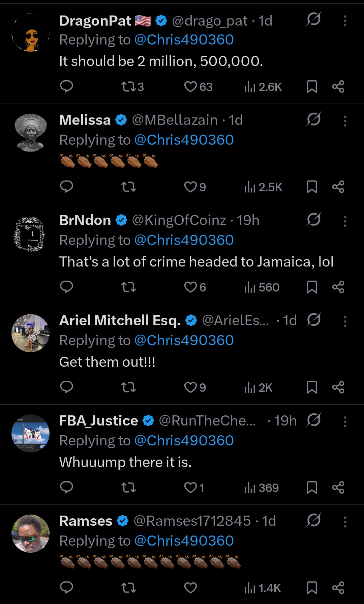Open three-dot menu on Melissa's reply

coord(345,121)
